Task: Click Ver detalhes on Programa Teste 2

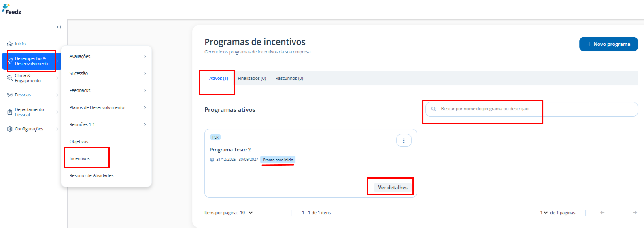Action: [393, 188]
